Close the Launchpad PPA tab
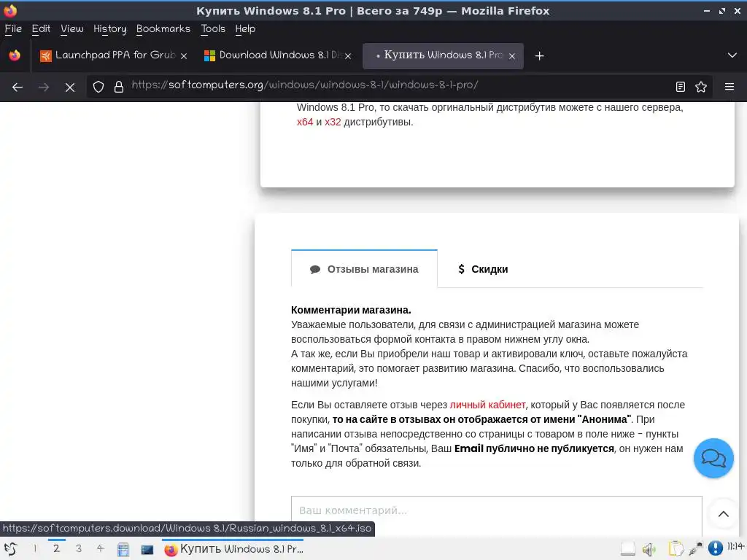 pyautogui.click(x=184, y=56)
